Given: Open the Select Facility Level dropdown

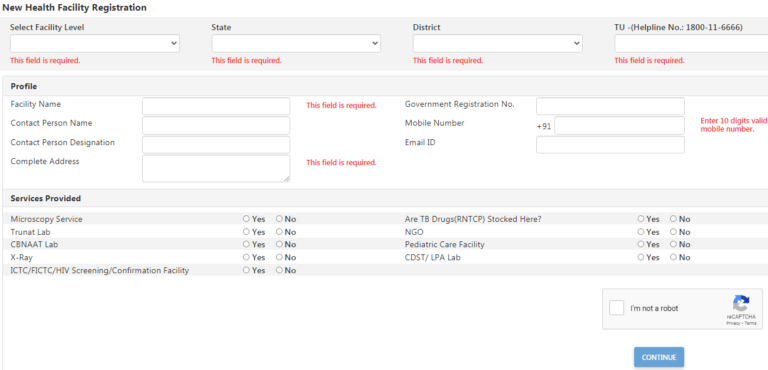Looking at the screenshot, I should tap(95, 44).
